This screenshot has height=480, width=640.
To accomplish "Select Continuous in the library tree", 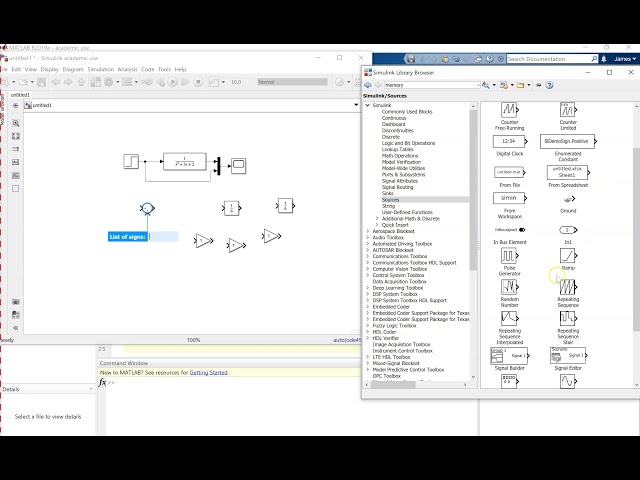I will click(x=394, y=118).
